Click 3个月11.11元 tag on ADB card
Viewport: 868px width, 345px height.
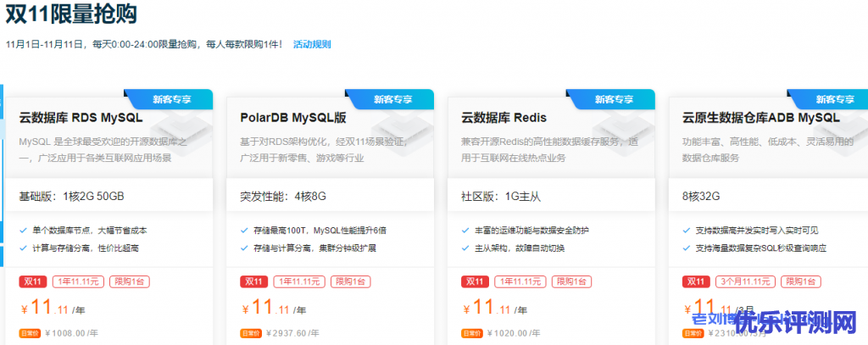tap(746, 281)
